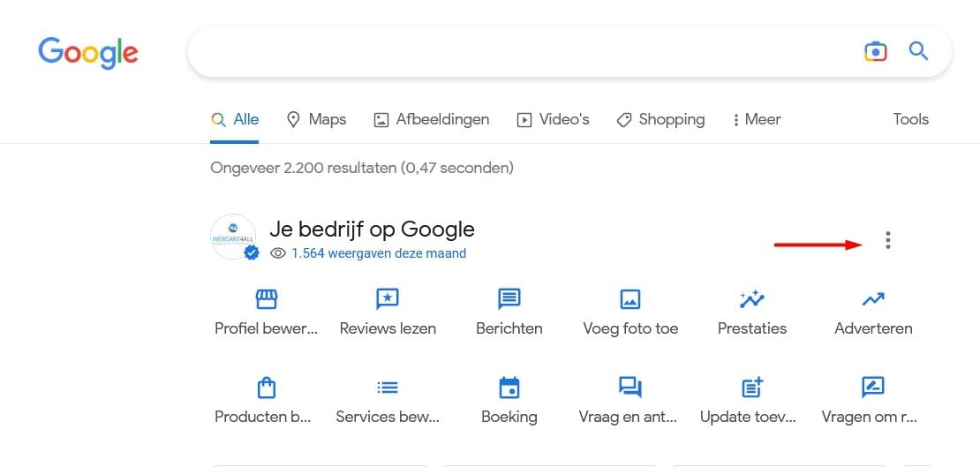The height and width of the screenshot is (467, 980).
Task: Click the Webcare4all business logo thumbnail
Action: (232, 237)
